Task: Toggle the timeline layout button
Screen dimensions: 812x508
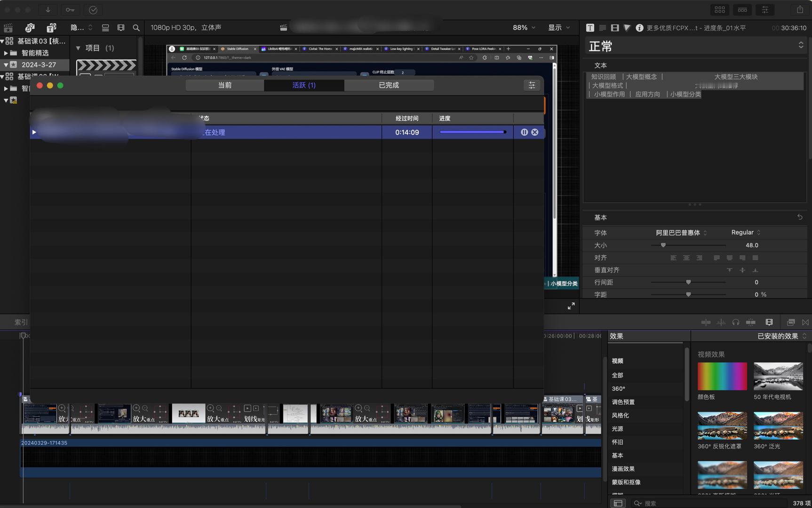Action: pos(742,9)
